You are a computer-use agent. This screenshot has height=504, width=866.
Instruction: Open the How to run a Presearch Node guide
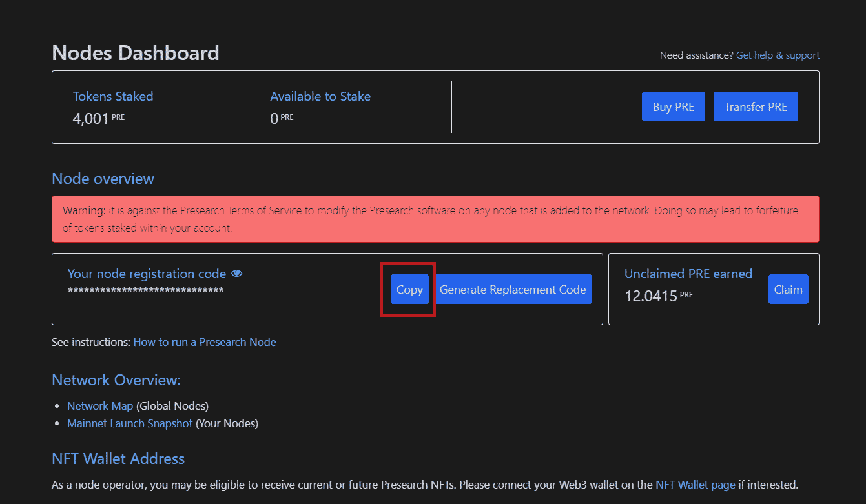(205, 341)
